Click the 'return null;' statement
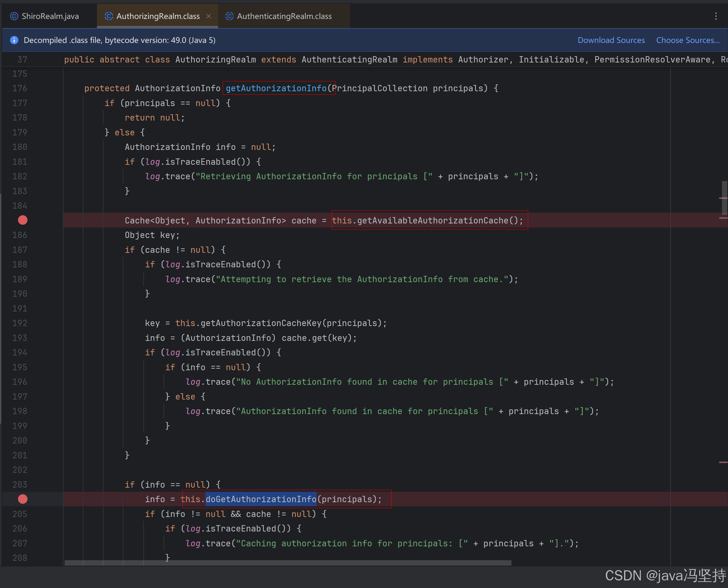 (154, 118)
